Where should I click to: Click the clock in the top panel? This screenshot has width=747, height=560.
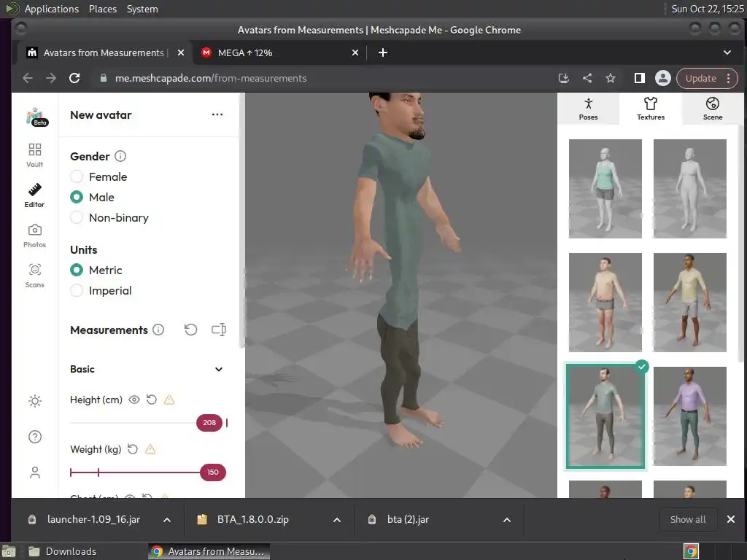click(x=708, y=9)
